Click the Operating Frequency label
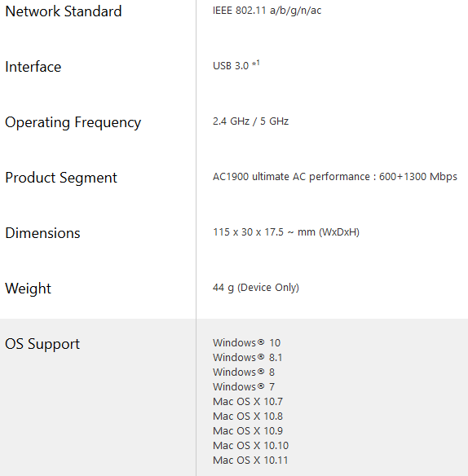Image resolution: width=468 pixels, height=476 pixels. point(73,122)
